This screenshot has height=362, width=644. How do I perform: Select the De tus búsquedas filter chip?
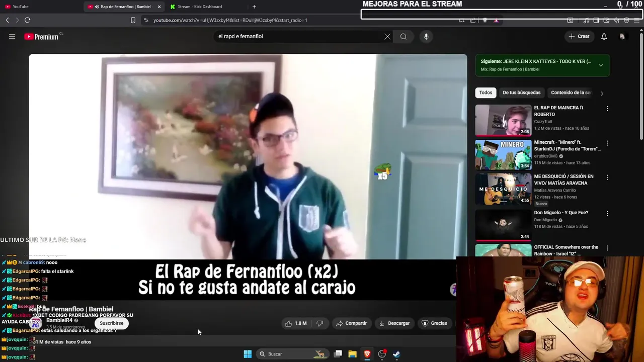521,93
